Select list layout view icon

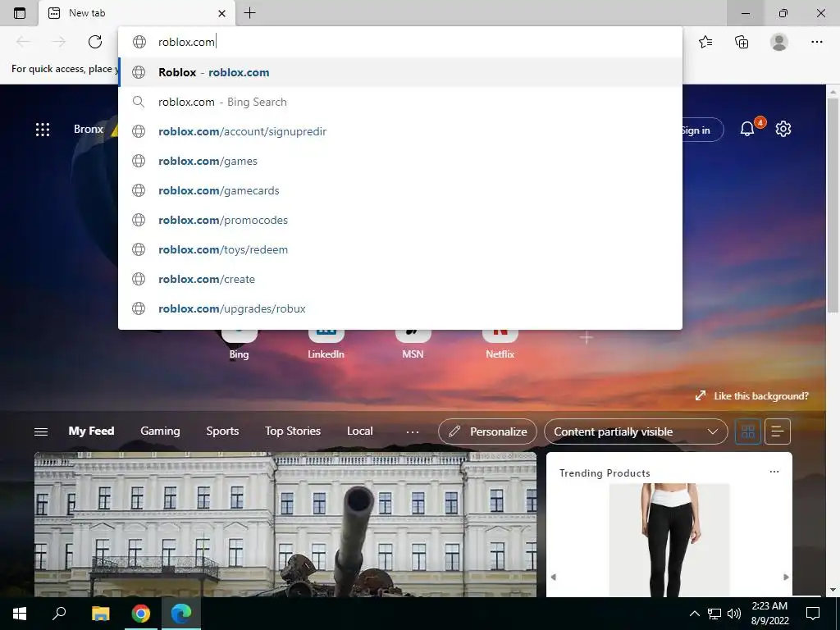(x=778, y=431)
